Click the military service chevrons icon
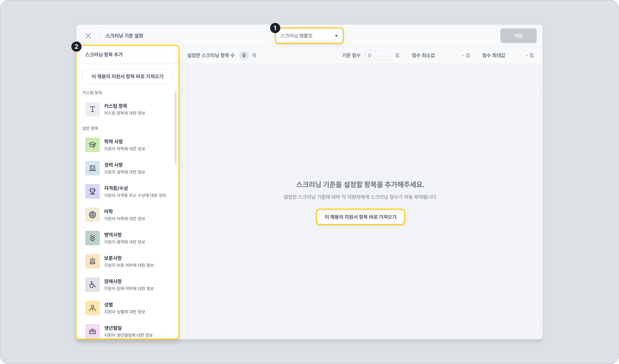This screenshot has height=364, width=619. pyautogui.click(x=92, y=238)
